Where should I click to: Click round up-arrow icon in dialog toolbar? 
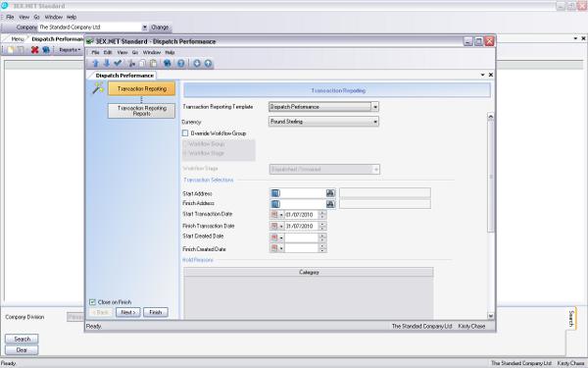(x=208, y=64)
